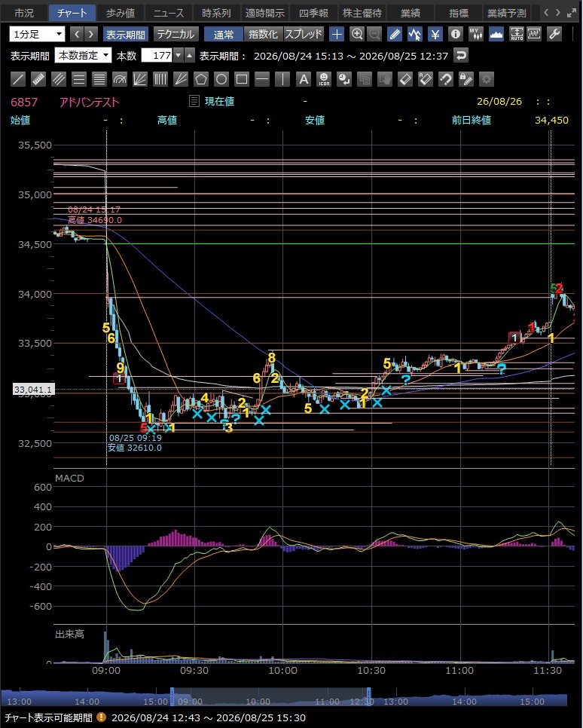Select the polygon drawing tool
Viewport: 583px width, 728px height.
[x=201, y=79]
